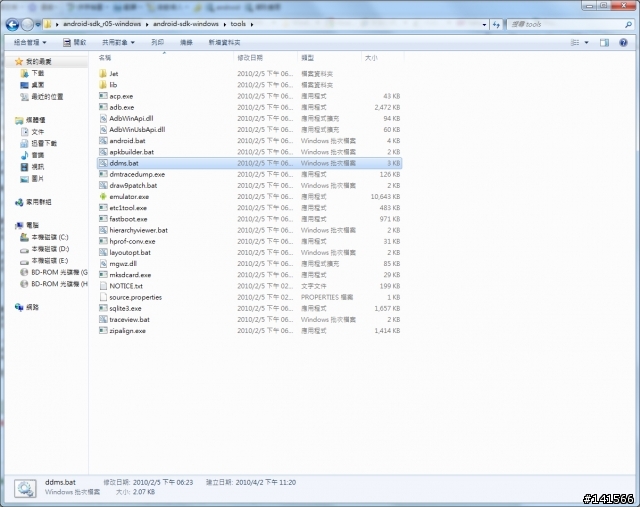Click 新增資料夾 new folder button
The width and height of the screenshot is (640, 507).
[x=224, y=42]
